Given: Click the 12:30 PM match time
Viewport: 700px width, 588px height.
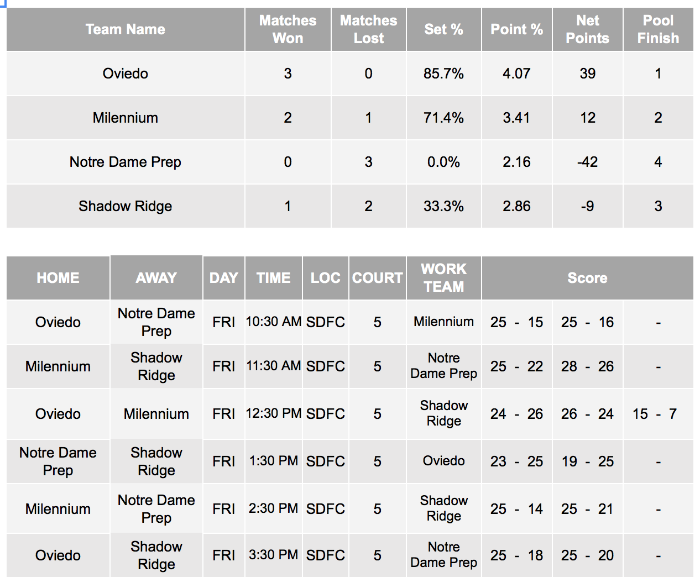Looking at the screenshot, I should tap(274, 414).
